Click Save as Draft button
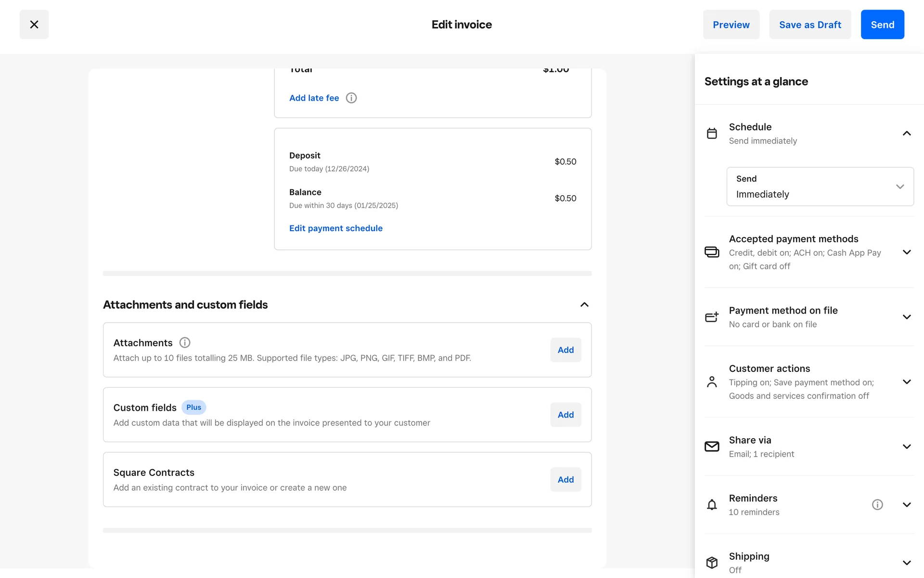The height and width of the screenshot is (578, 924). point(810,25)
